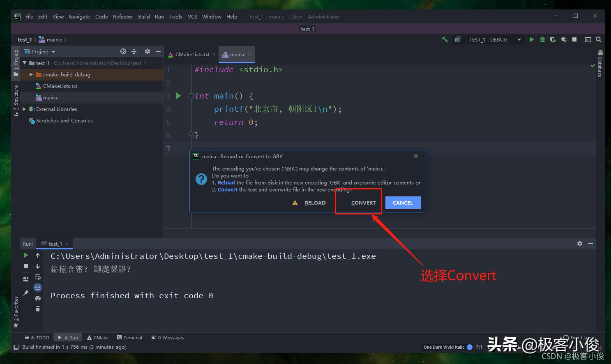Click the locate target icon in Project panel

(x=123, y=51)
